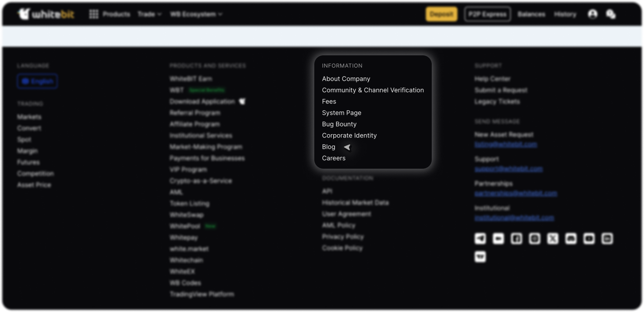Open the Token Listing link

tap(190, 204)
